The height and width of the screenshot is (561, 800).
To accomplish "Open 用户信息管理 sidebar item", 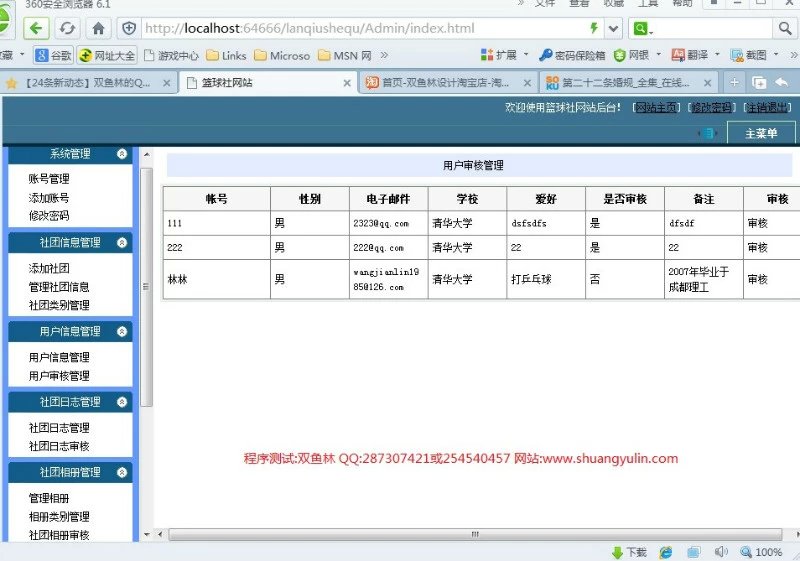I will coord(59,357).
